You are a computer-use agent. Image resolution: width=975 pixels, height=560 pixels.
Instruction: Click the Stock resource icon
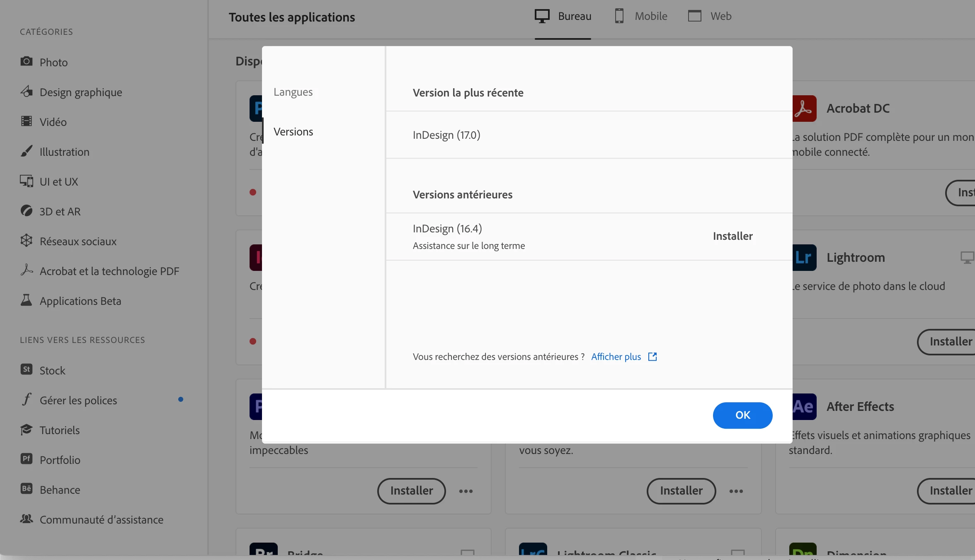pos(27,369)
